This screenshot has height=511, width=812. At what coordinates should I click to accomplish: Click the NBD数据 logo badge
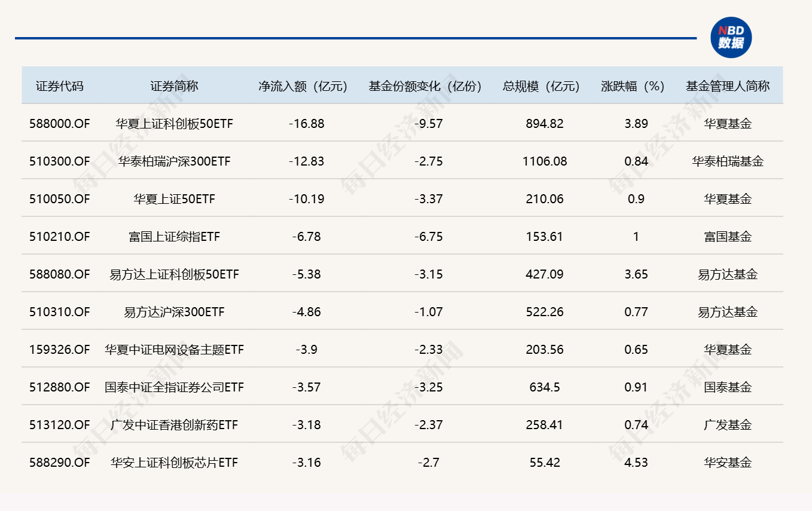click(x=731, y=38)
